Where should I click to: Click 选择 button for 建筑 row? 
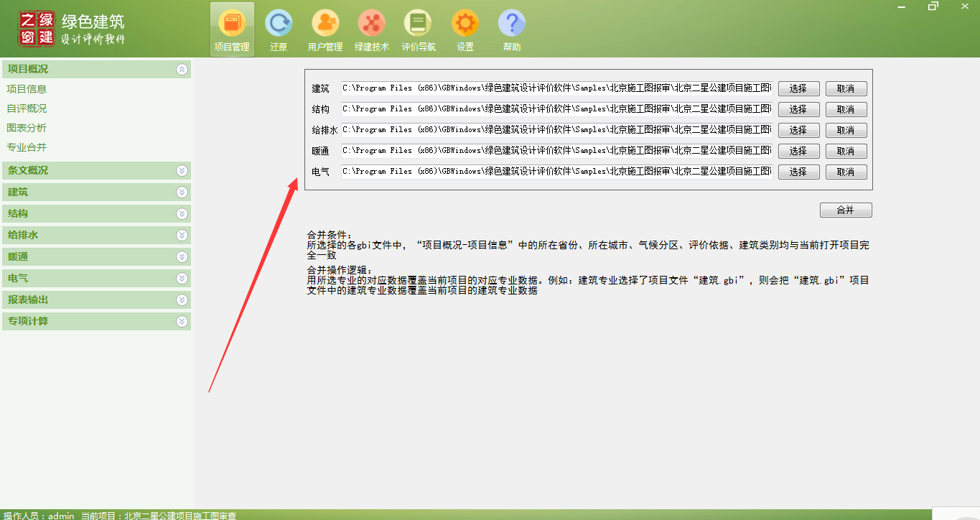coord(798,89)
